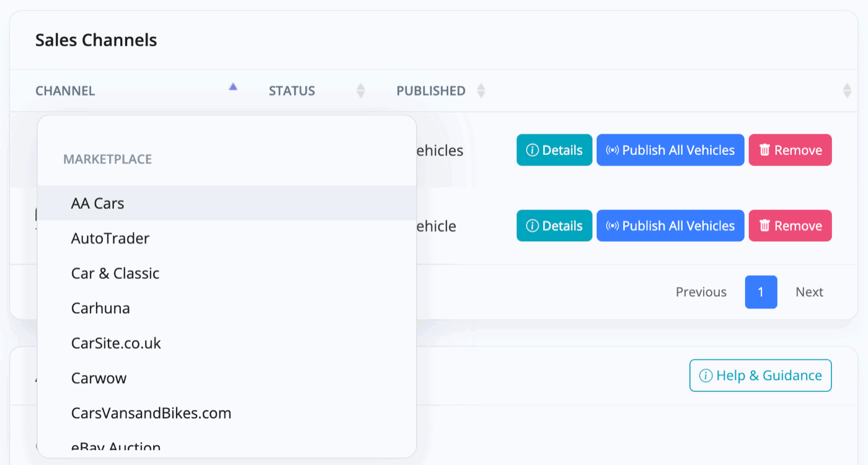Open Details for the second channel row
868x465 pixels.
tap(554, 226)
